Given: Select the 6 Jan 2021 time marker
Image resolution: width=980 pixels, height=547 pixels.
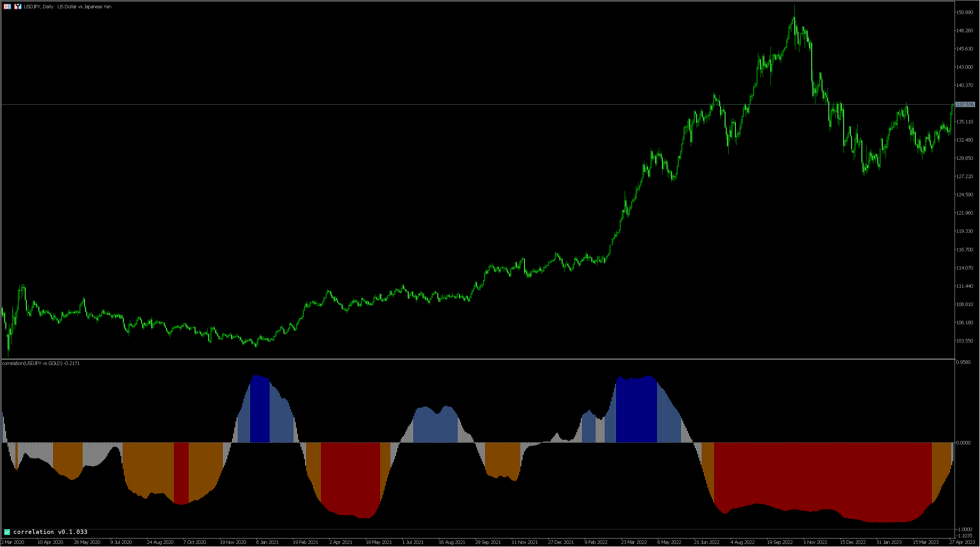Looking at the screenshot, I should pos(267,542).
